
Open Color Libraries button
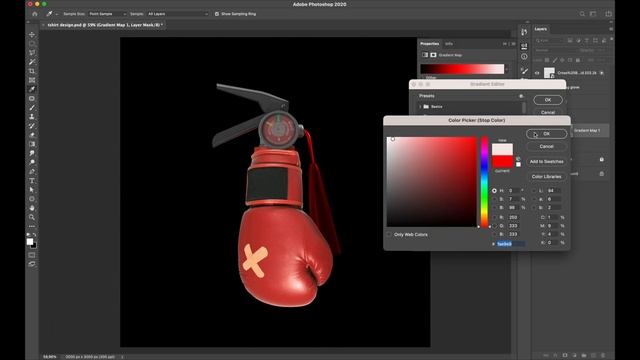[547, 177]
